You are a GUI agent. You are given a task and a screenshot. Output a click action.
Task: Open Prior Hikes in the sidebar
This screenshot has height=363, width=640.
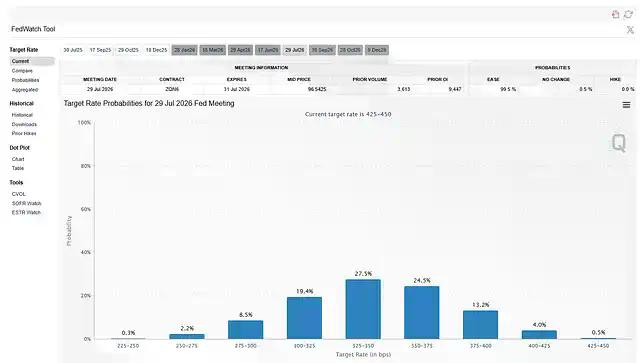24,134
